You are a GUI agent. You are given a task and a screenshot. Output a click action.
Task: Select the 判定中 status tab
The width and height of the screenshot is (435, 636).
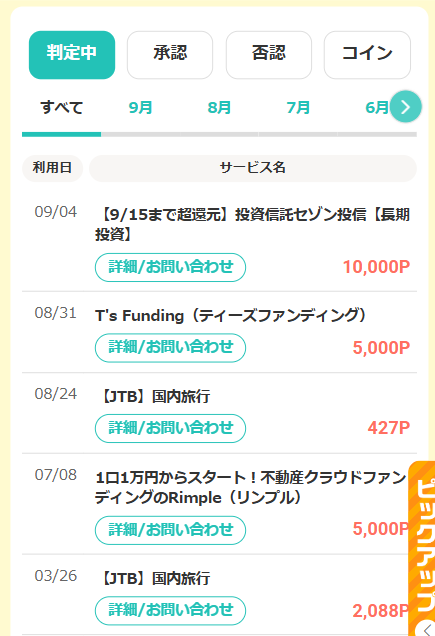[72, 55]
